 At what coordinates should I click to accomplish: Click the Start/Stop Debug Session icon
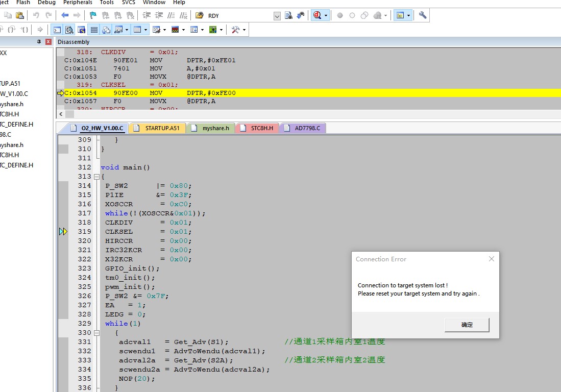tap(317, 15)
